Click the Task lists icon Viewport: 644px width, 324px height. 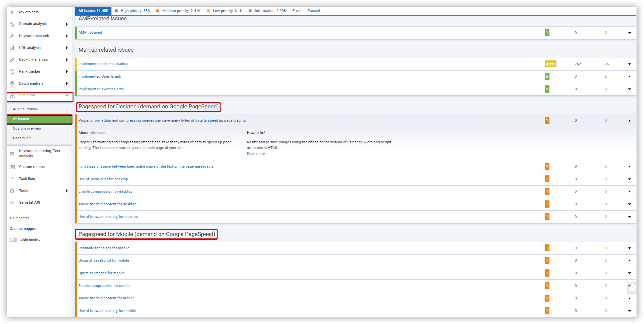click(12, 179)
